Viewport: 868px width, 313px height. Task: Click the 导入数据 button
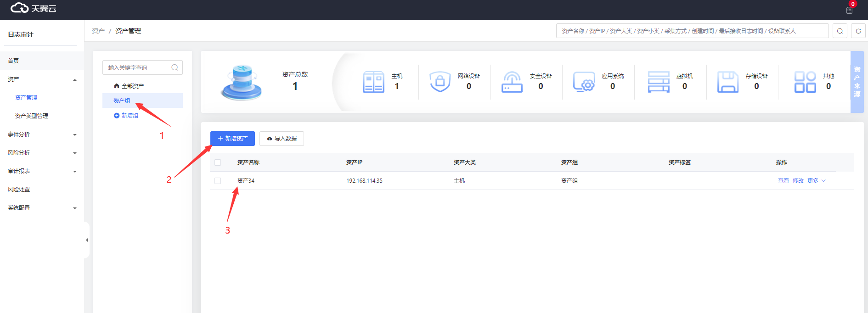(282, 139)
